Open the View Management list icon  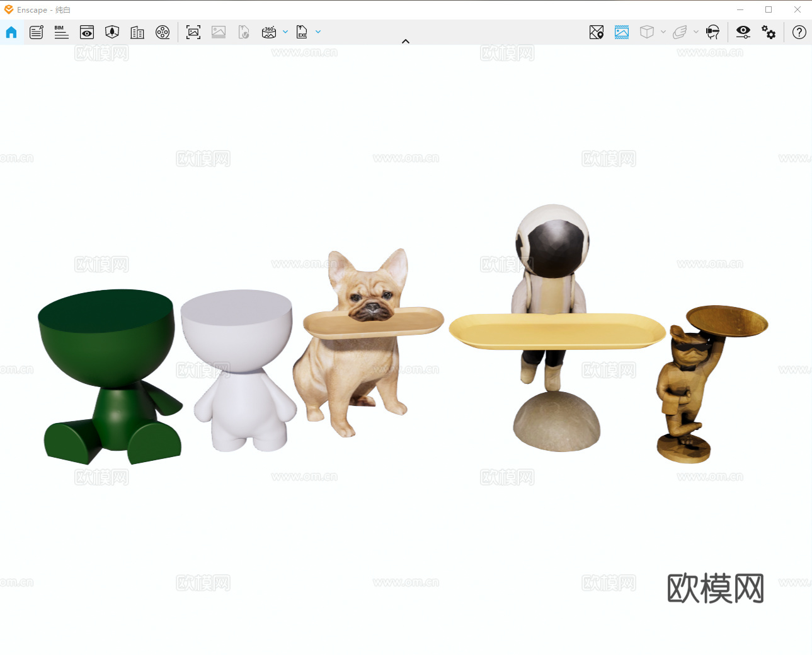click(37, 32)
